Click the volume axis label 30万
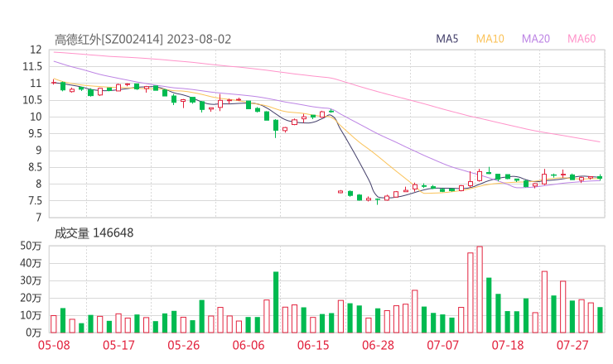Image resolution: width=613 pixels, height=364 pixels. [x=31, y=280]
